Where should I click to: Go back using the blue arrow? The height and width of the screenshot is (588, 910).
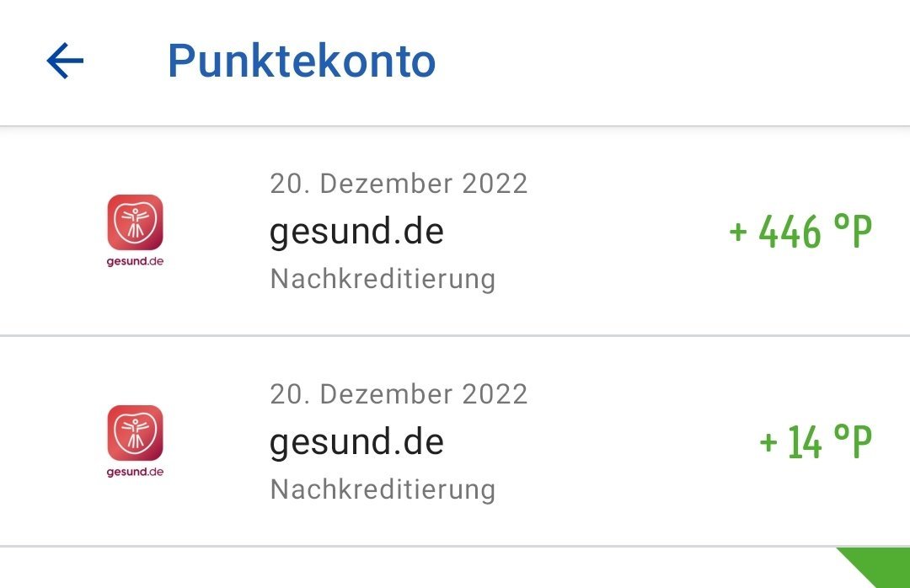[65, 61]
